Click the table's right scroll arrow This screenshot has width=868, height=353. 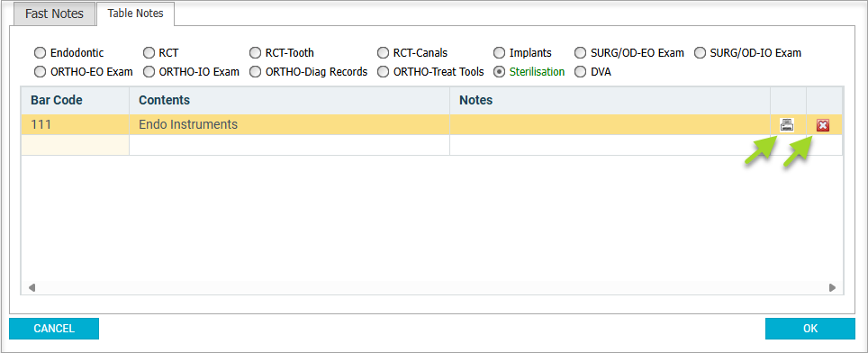tap(832, 287)
